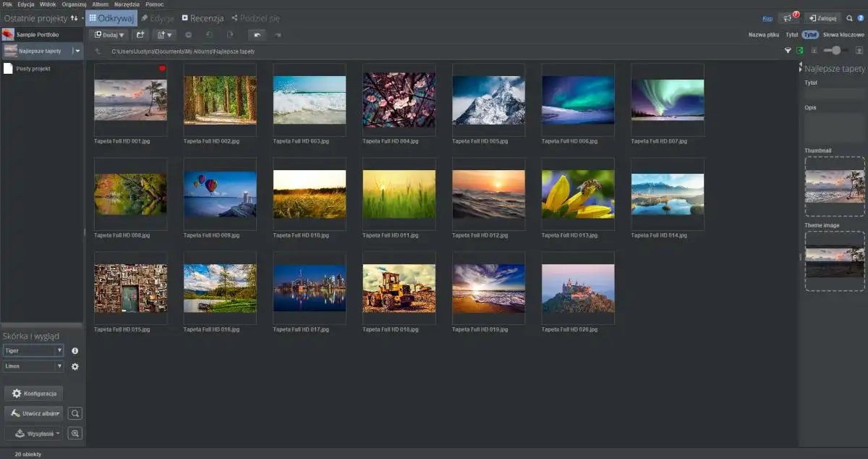Image resolution: width=868 pixels, height=459 pixels.
Task: Adjust the thumbnail size slider
Action: tap(836, 51)
